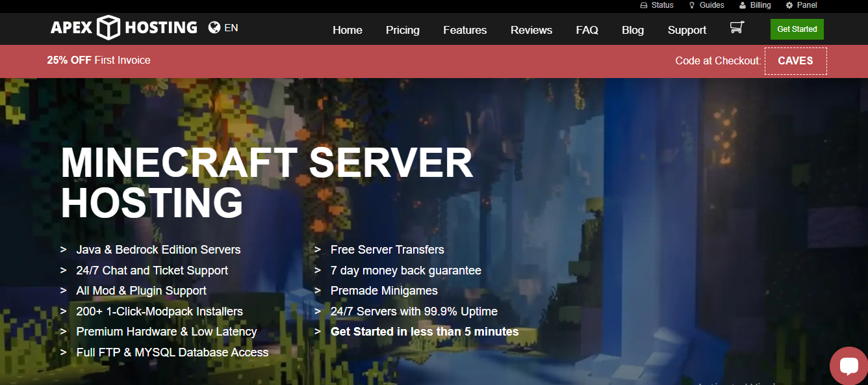The width and height of the screenshot is (868, 385).
Task: Click the Minecraft Server Hosting headline
Action: pos(266,182)
